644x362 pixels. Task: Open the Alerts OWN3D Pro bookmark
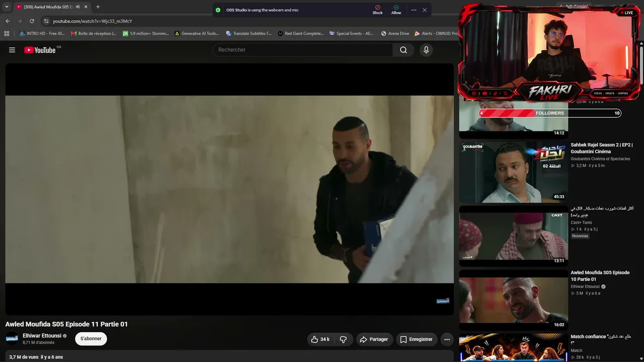click(x=436, y=34)
